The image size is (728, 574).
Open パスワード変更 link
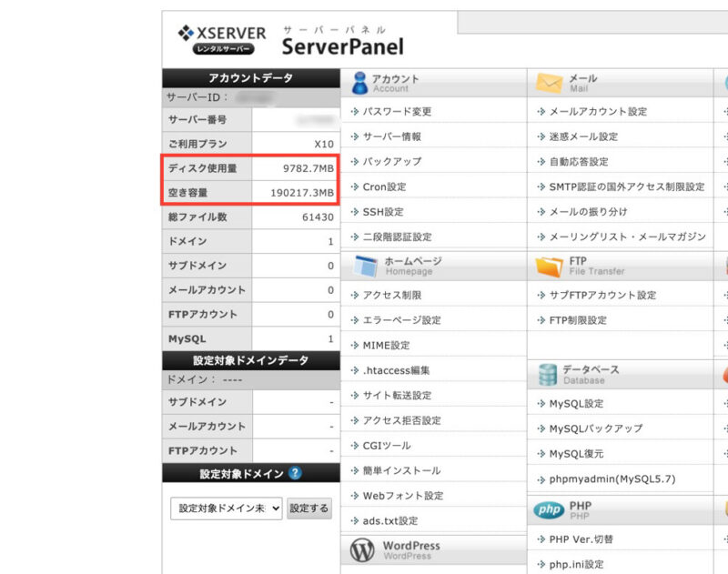point(397,112)
